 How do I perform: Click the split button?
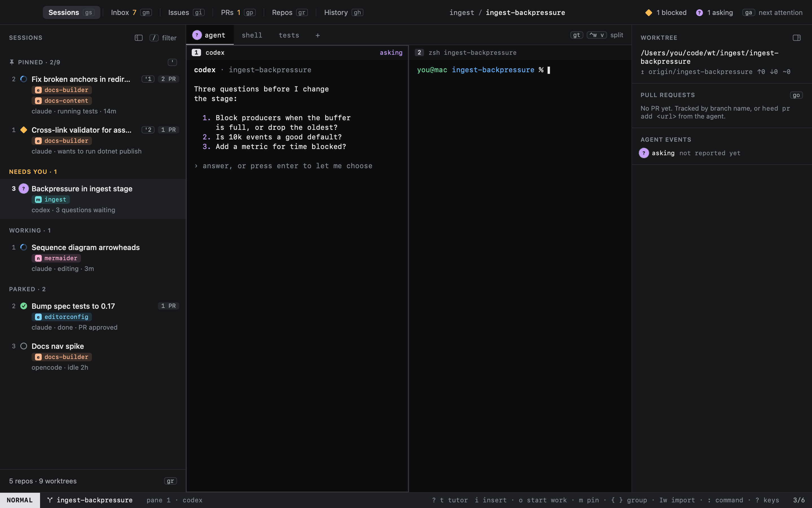point(616,35)
